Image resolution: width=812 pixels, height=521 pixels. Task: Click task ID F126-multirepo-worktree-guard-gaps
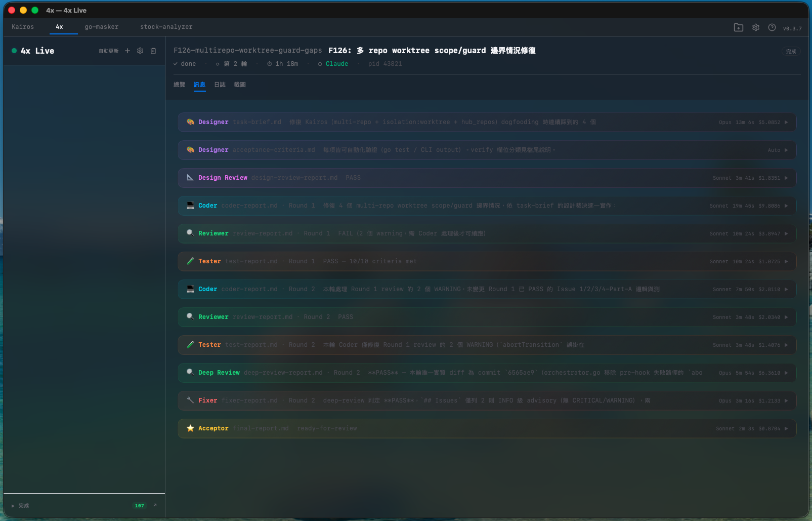pos(248,50)
